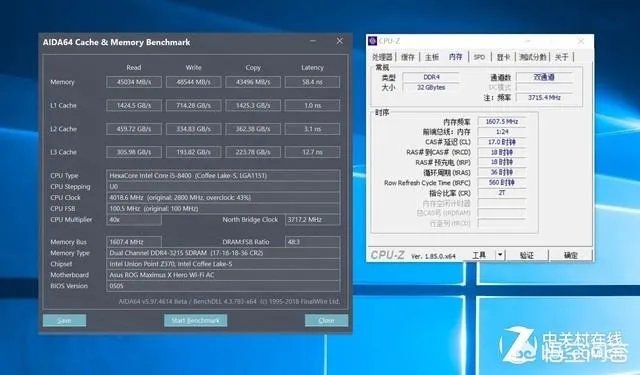Screen dimensions: 640x375
Task: Click the CPU FSB field showing 100.5 MHz
Action: click(223, 209)
